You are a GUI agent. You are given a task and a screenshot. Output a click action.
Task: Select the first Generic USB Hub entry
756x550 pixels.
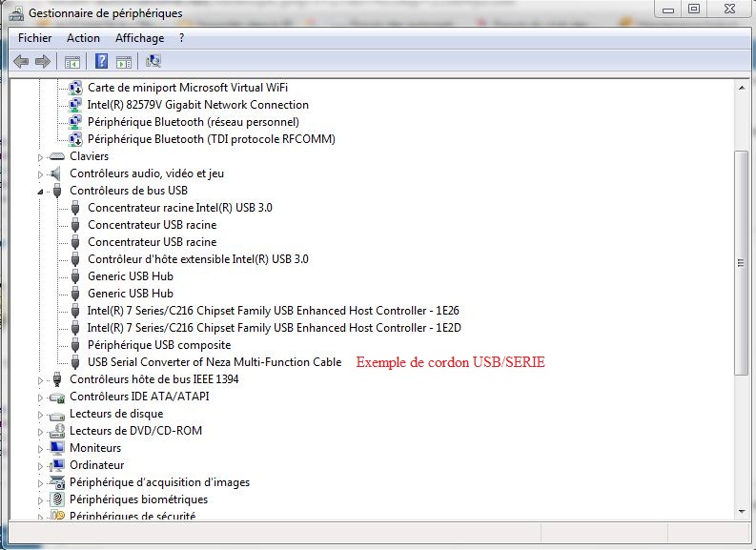[130, 276]
